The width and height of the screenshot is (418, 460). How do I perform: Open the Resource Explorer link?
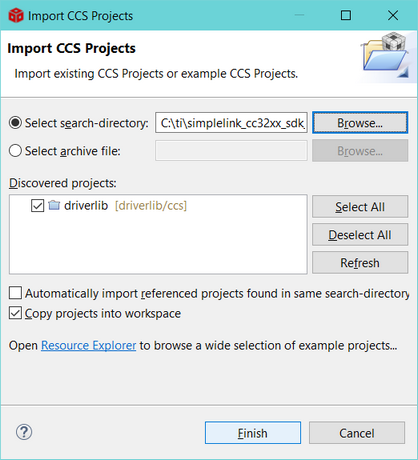(89, 345)
